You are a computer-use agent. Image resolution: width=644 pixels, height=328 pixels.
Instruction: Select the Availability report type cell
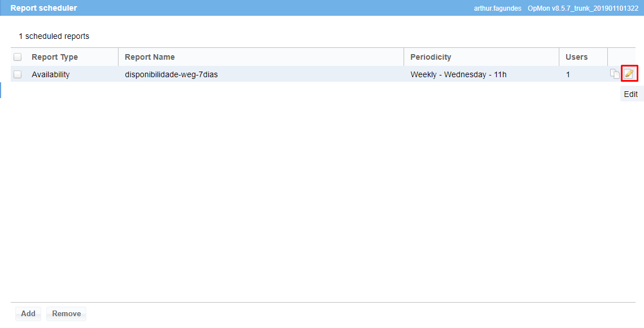51,74
